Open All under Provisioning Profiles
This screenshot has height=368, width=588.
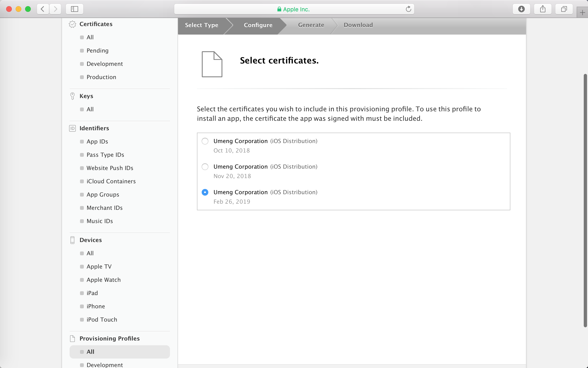point(120,352)
